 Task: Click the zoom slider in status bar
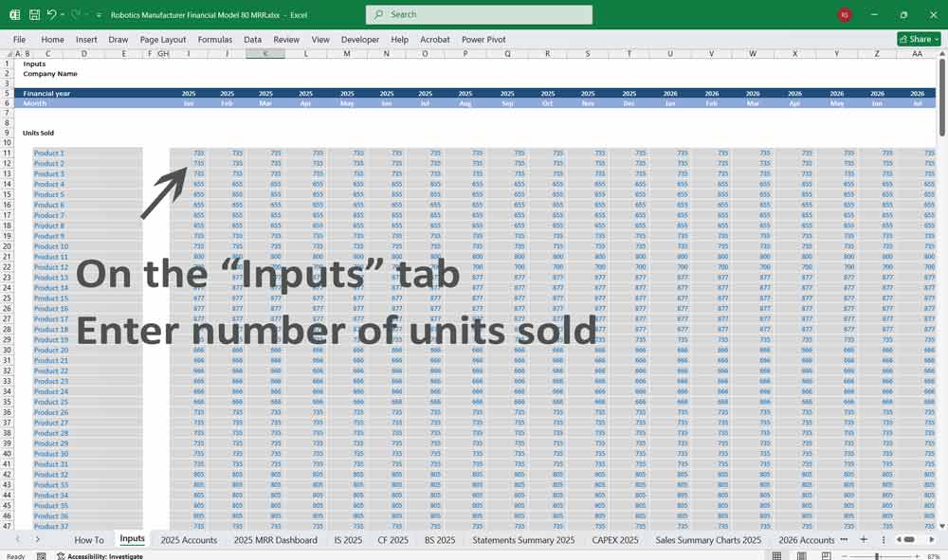pos(878,556)
